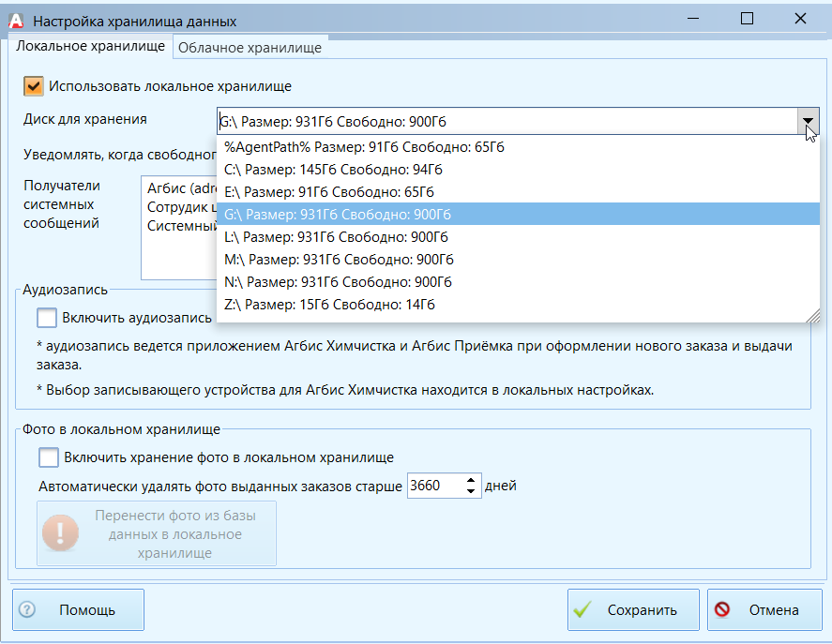Click the 'дней' label after the day counter
832x644 pixels.
[500, 486]
